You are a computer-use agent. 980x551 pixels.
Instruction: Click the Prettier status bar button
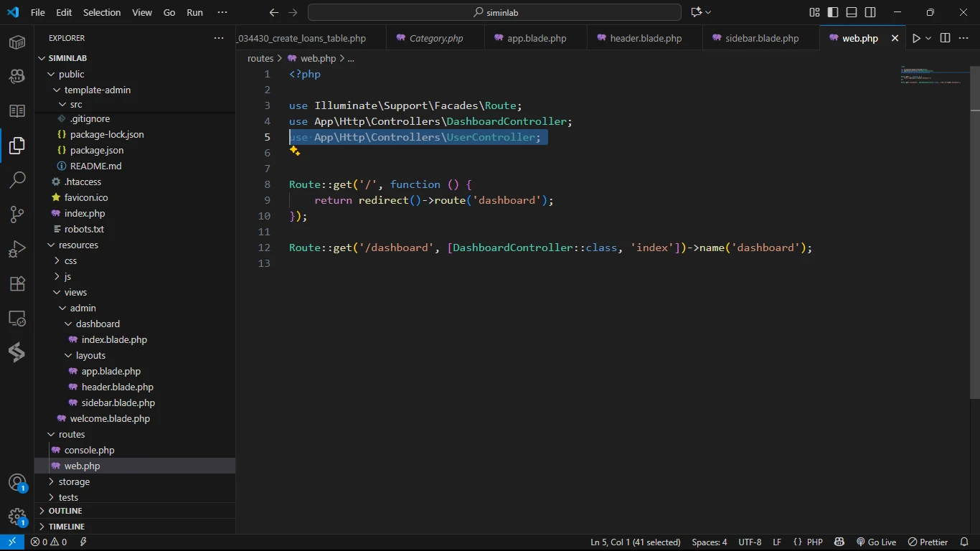[x=928, y=542]
